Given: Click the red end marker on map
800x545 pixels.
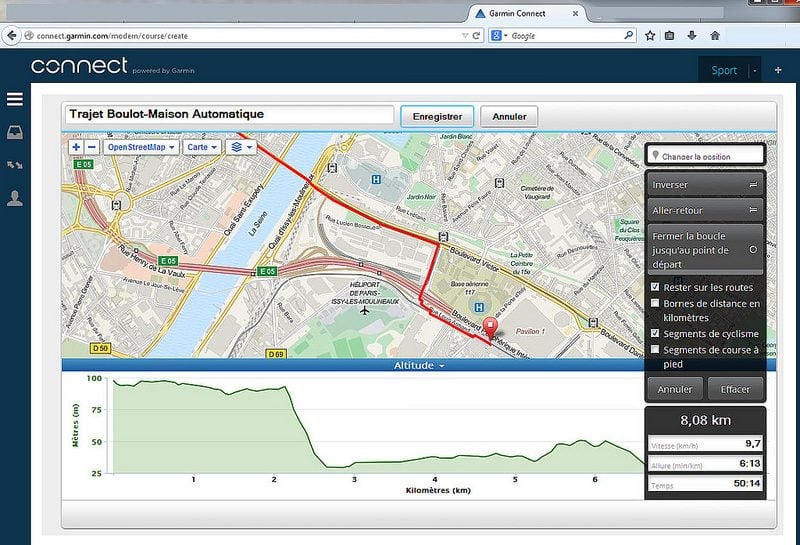Looking at the screenshot, I should 490,328.
